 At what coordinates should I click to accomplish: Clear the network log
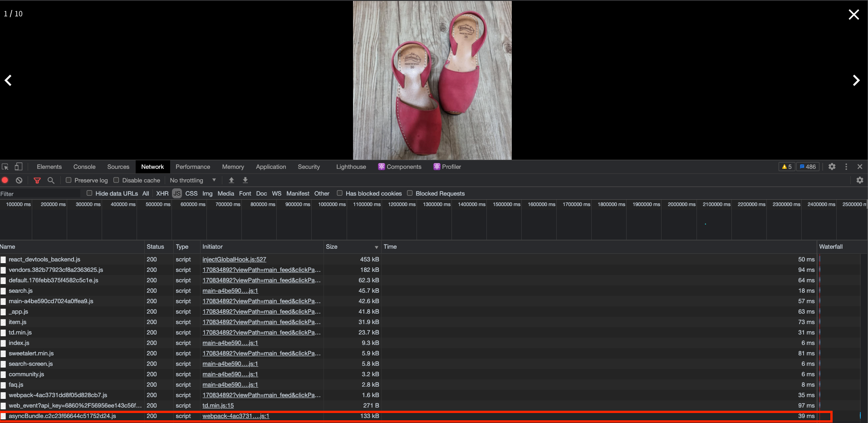click(x=19, y=180)
